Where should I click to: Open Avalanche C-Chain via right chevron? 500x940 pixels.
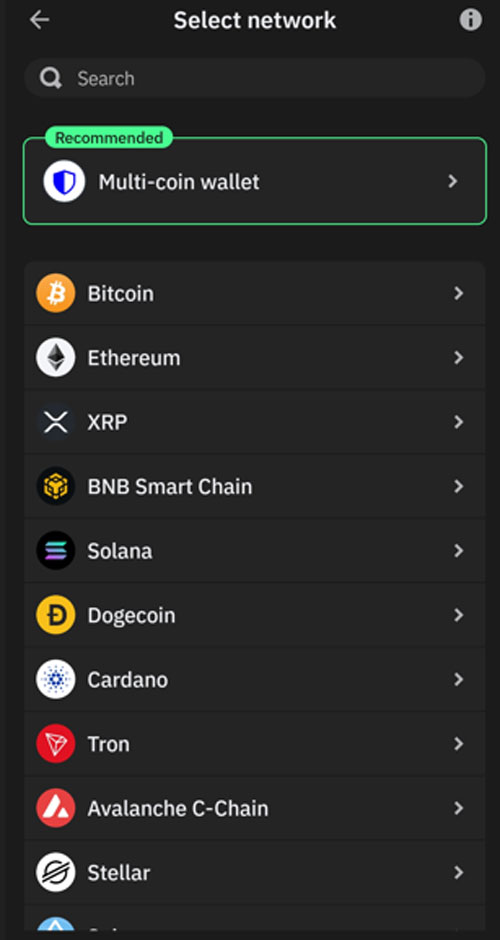click(x=459, y=808)
